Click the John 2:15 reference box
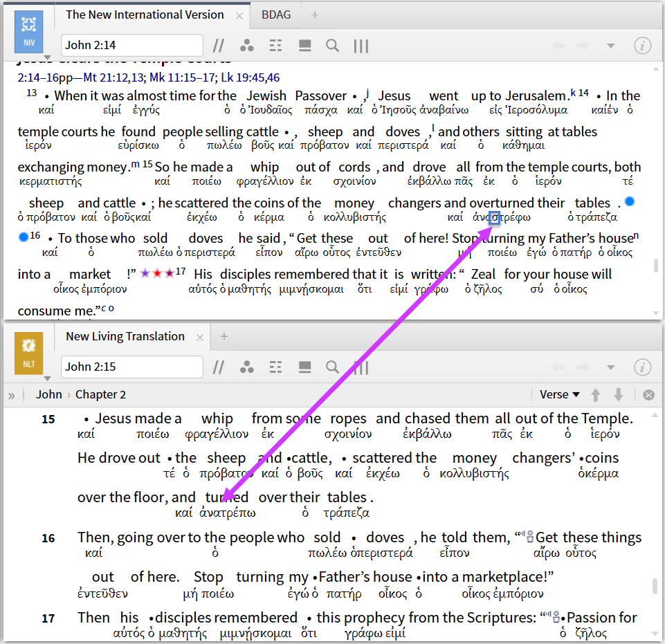 point(132,367)
